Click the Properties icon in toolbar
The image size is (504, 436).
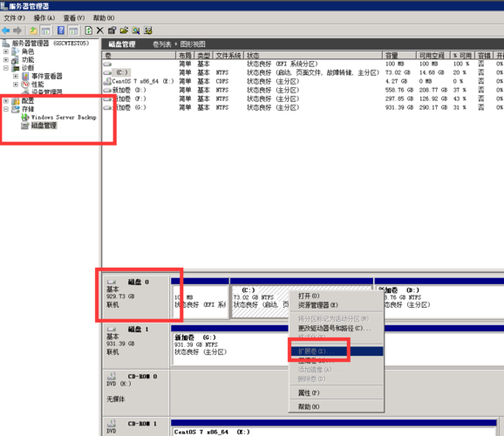coord(112,31)
